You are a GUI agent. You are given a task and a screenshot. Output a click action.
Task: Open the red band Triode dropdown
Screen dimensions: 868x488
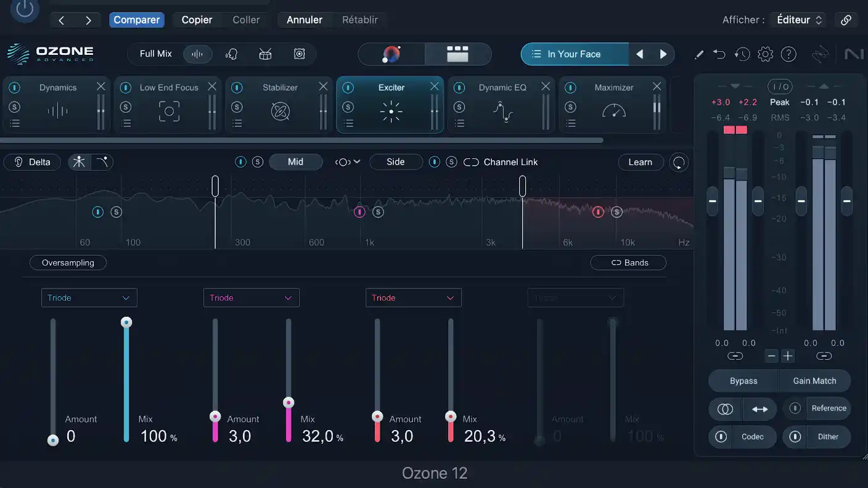click(413, 298)
